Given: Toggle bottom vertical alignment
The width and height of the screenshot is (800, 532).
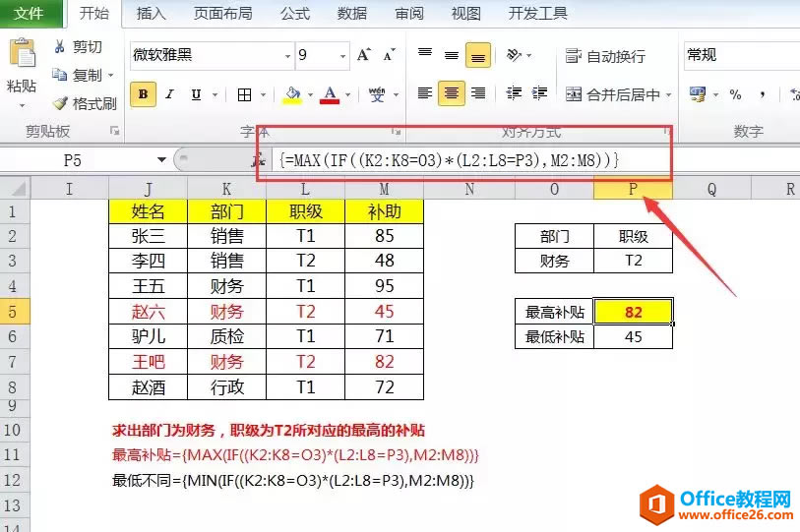Looking at the screenshot, I should tap(478, 55).
